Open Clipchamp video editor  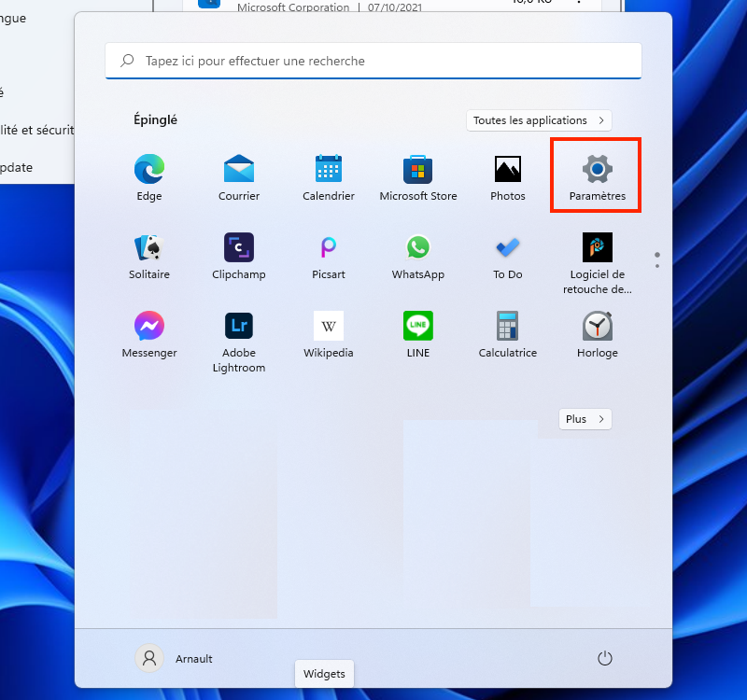(x=239, y=256)
